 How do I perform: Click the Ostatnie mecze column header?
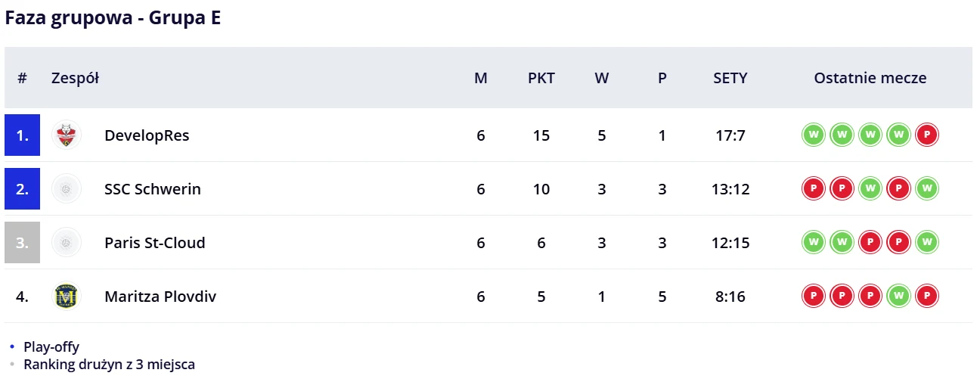pos(870,78)
